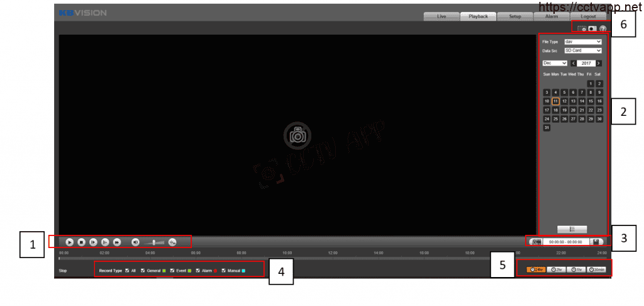The width and height of the screenshot is (644, 306).
Task: Switch to the Live tab
Action: point(441,16)
